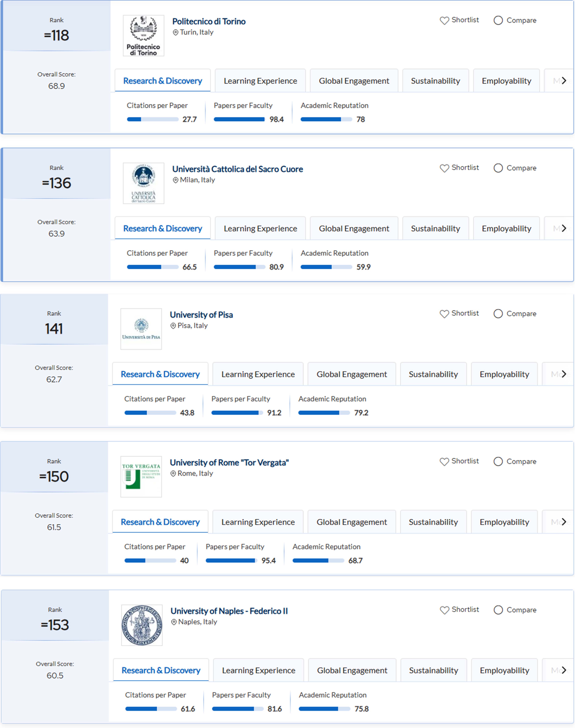
Task: Open the Università Cattolica del Sacro Cuore link
Action: [x=237, y=169]
